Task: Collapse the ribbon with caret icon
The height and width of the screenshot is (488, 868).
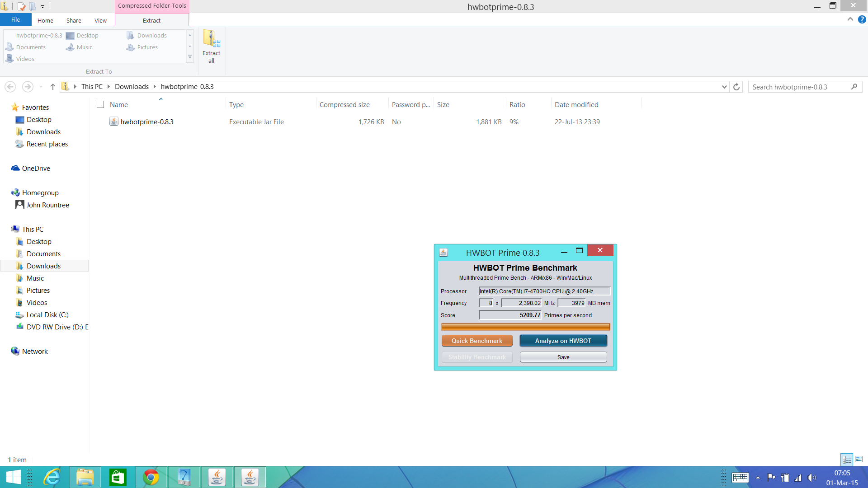Action: pos(850,19)
